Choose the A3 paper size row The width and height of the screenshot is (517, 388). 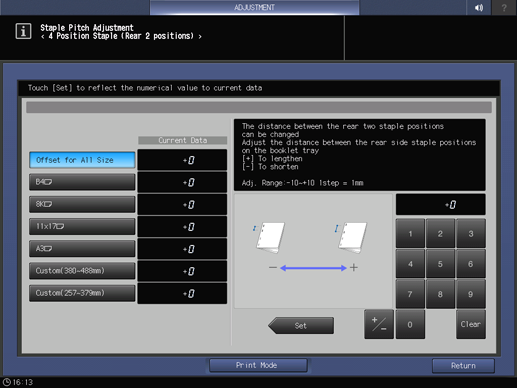(82, 249)
